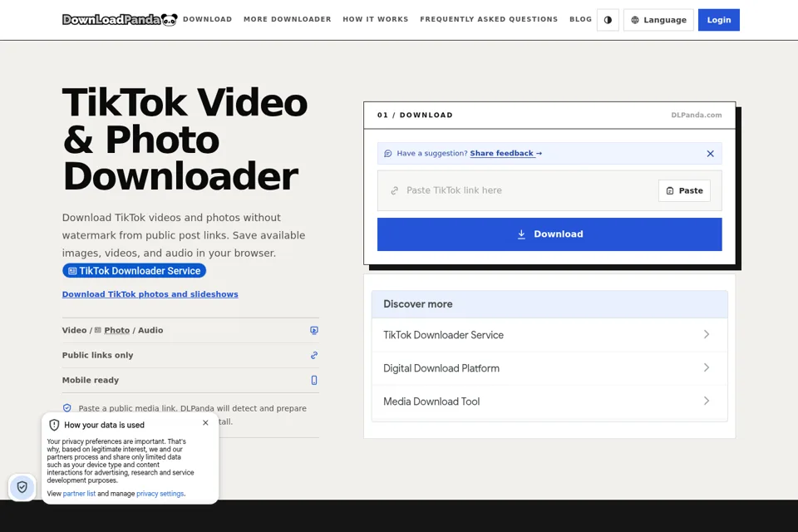Click the Discover more header
Screen dimensions: 798x532
pos(549,304)
